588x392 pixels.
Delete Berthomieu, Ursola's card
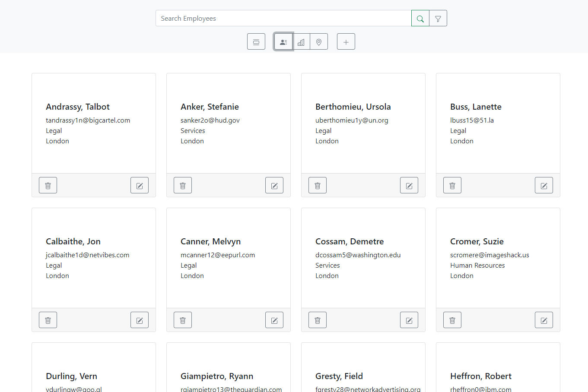317,185
